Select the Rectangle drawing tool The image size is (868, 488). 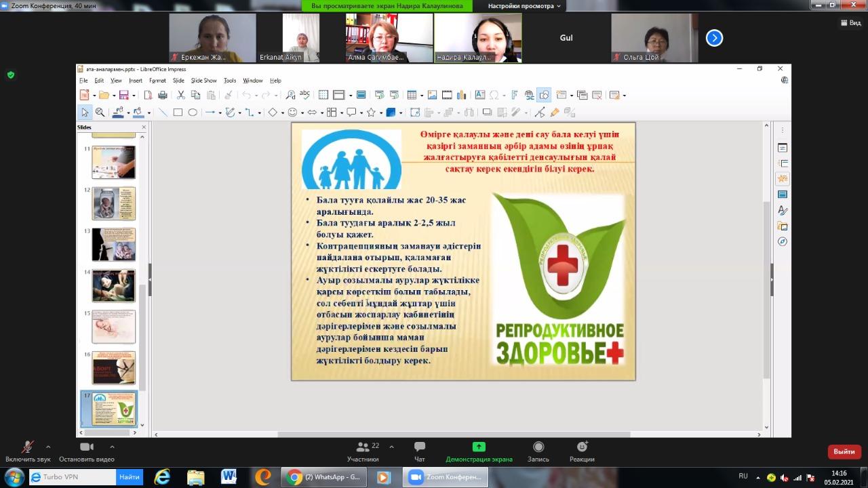tap(178, 113)
